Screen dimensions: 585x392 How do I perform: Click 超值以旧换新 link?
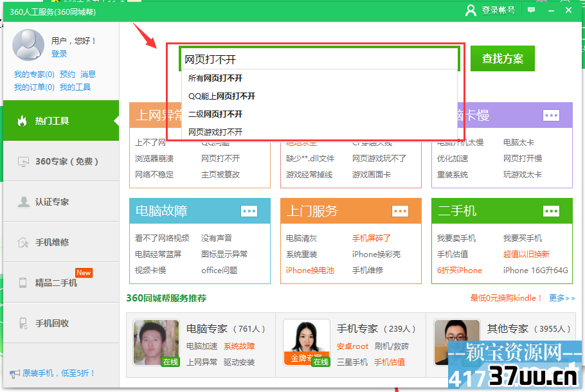(x=526, y=254)
